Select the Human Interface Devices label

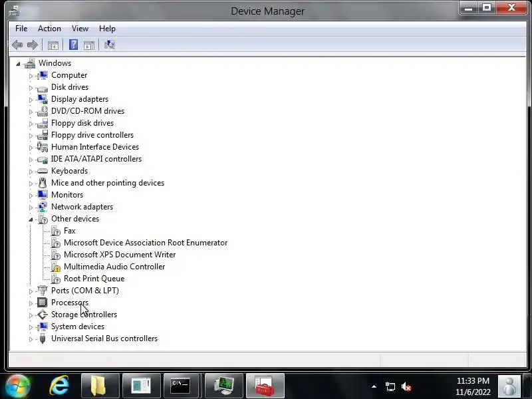(x=95, y=147)
